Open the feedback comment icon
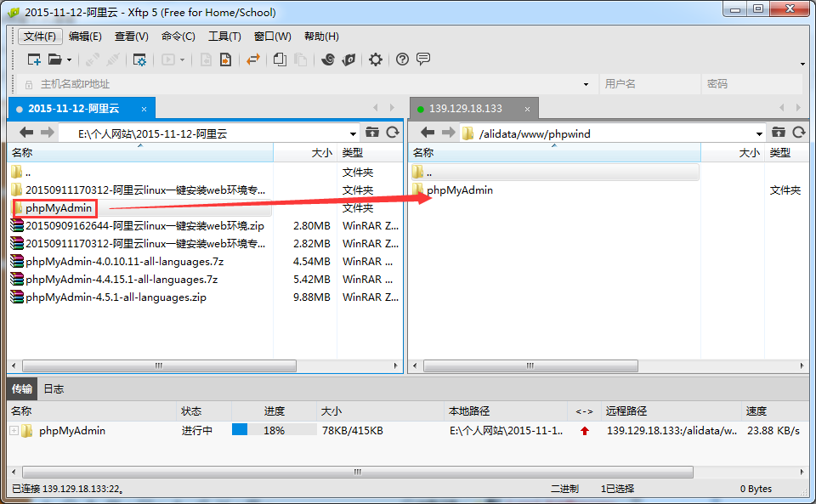The image size is (816, 504). coord(422,59)
